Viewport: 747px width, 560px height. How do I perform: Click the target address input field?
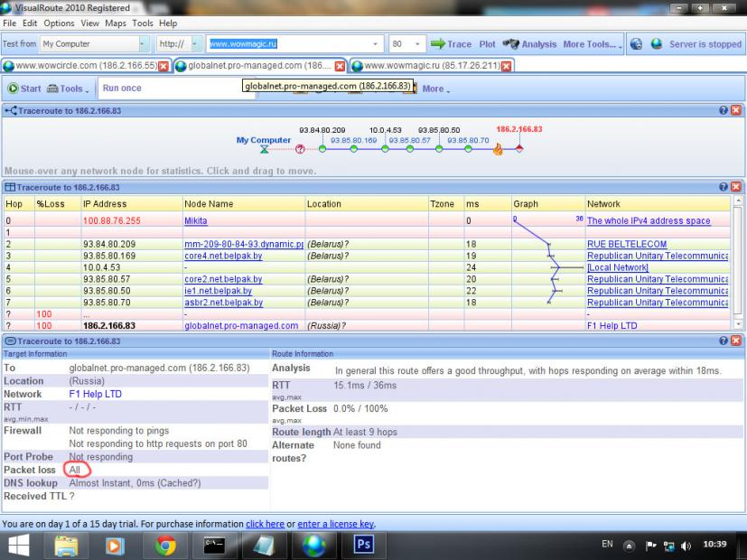pos(287,43)
